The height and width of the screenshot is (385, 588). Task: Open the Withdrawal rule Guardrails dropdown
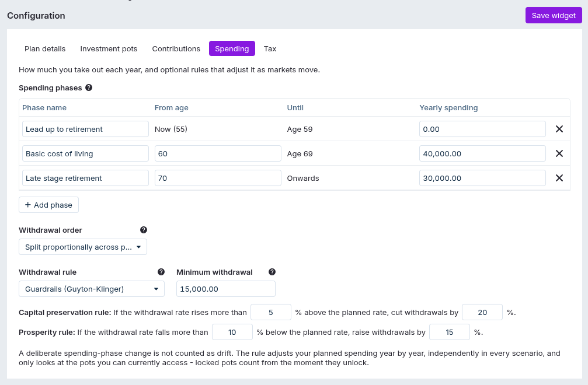click(92, 289)
